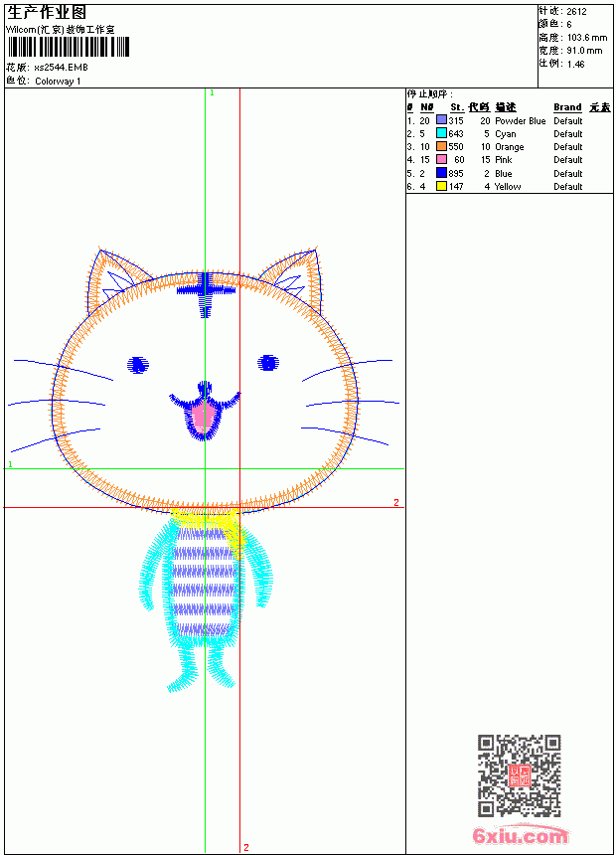This screenshot has width=616, height=855.
Task: Click the QR code image
Action: click(519, 774)
